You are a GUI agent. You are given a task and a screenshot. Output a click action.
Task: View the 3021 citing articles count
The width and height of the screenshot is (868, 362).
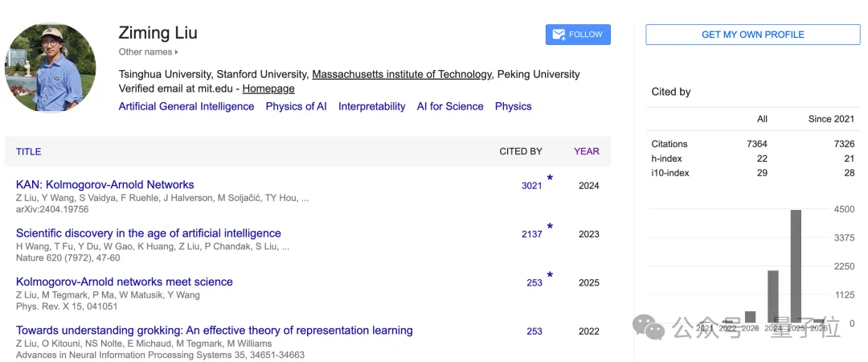531,186
